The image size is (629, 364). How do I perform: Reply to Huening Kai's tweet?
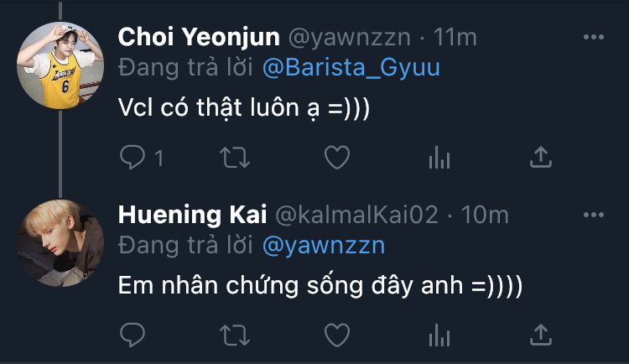point(133,335)
